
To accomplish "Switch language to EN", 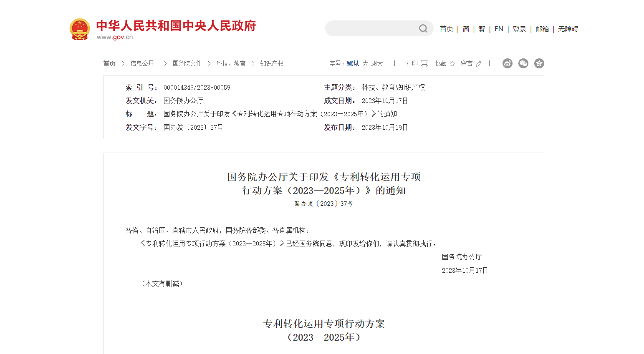I will tap(499, 29).
